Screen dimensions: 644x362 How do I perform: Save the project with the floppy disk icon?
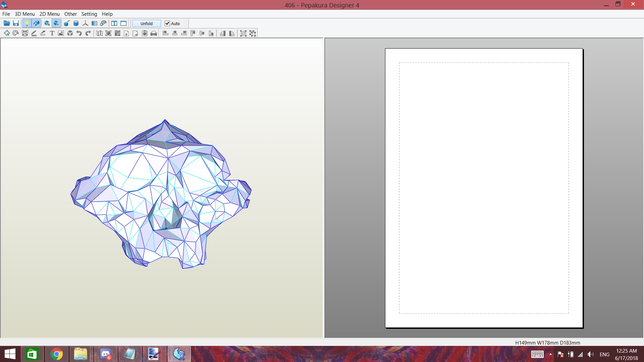(x=16, y=23)
